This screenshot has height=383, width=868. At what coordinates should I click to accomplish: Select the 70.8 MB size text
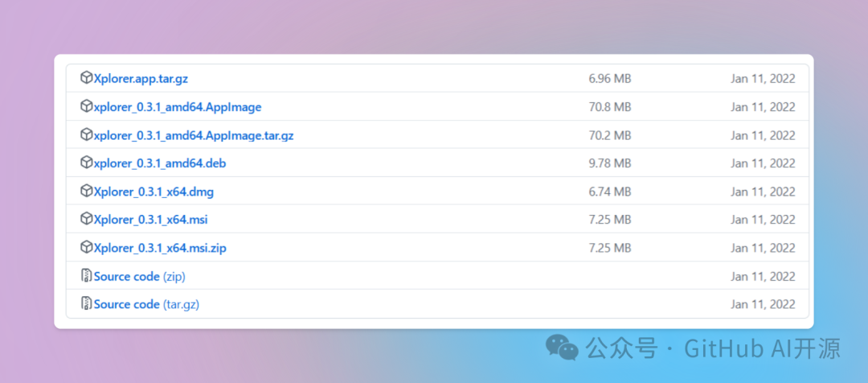pos(610,107)
